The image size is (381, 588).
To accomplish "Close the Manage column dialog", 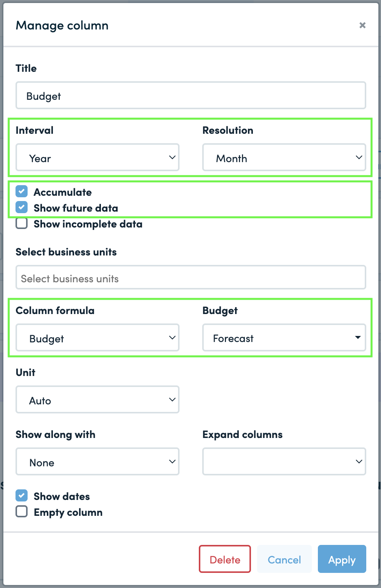I will point(362,25).
